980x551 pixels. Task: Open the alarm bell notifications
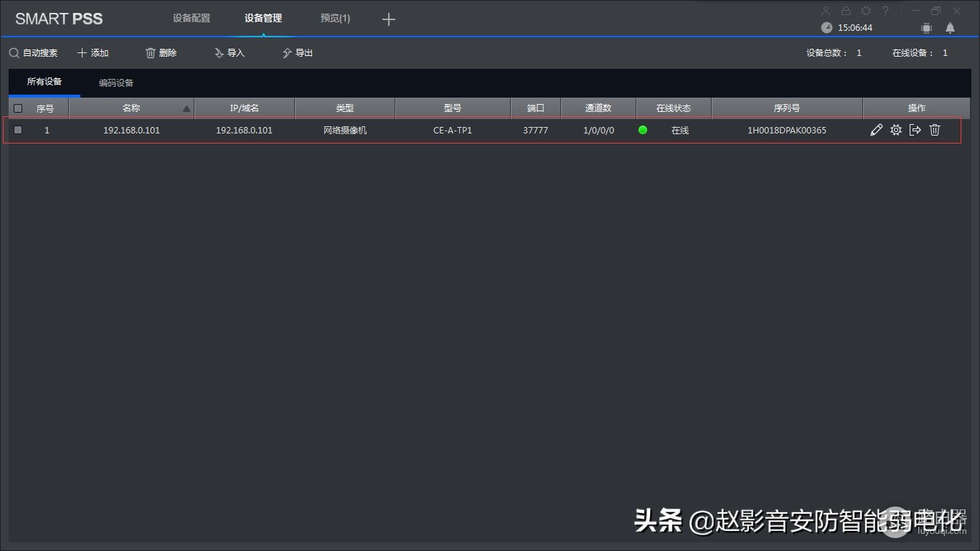point(950,28)
